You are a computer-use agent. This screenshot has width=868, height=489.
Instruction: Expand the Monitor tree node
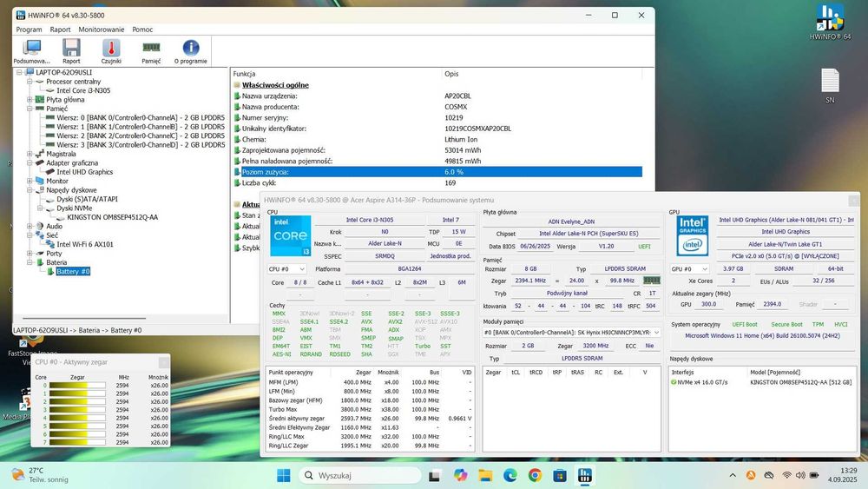pyautogui.click(x=30, y=181)
